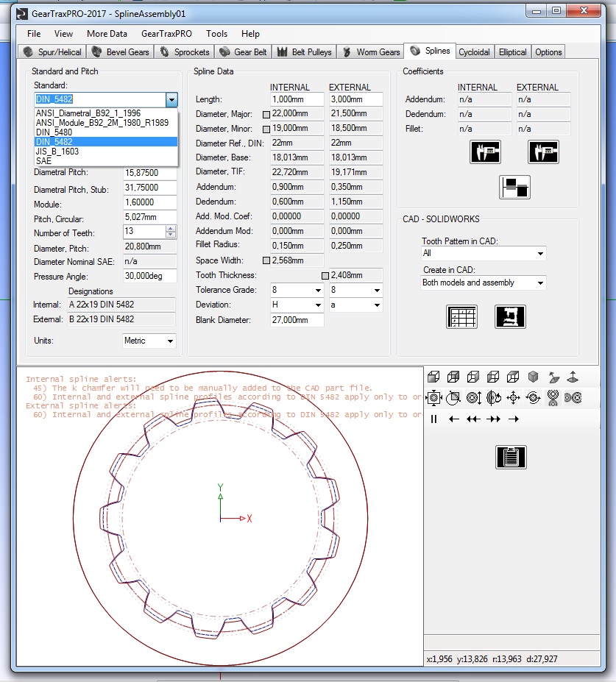Toggle the Tooth Thickness checkbox
This screenshot has height=682, width=616.
pos(325,276)
